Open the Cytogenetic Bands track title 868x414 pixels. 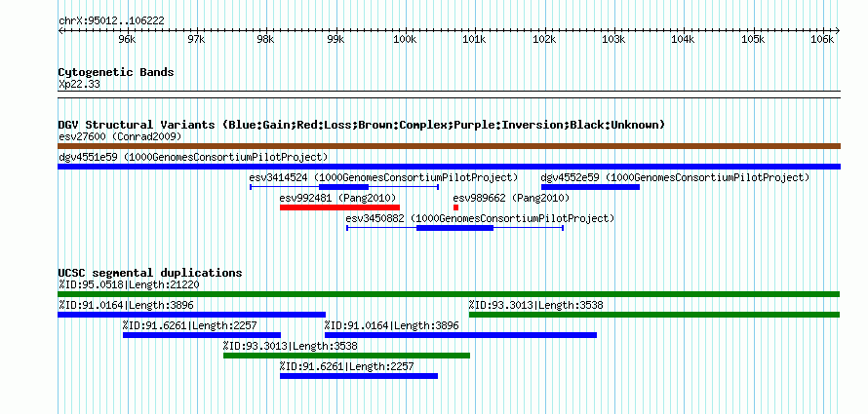coord(116,72)
